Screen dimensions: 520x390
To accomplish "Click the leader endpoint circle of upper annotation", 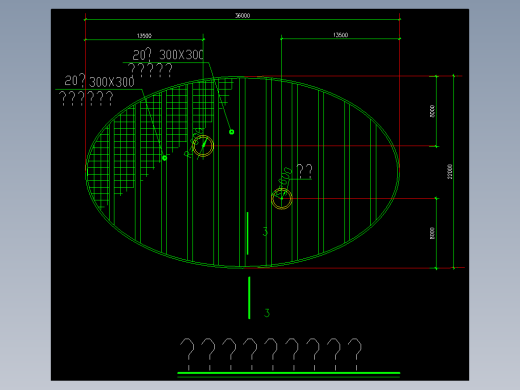I will (x=232, y=132).
